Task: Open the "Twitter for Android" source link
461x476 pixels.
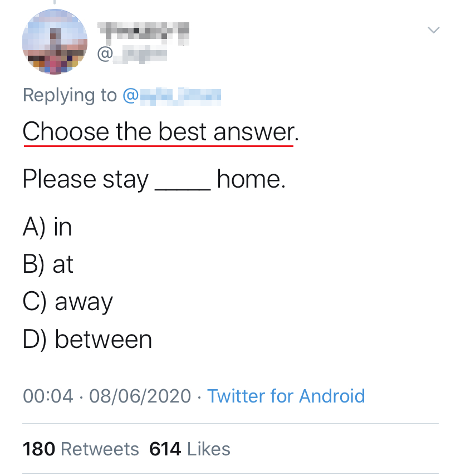Action: click(x=286, y=396)
